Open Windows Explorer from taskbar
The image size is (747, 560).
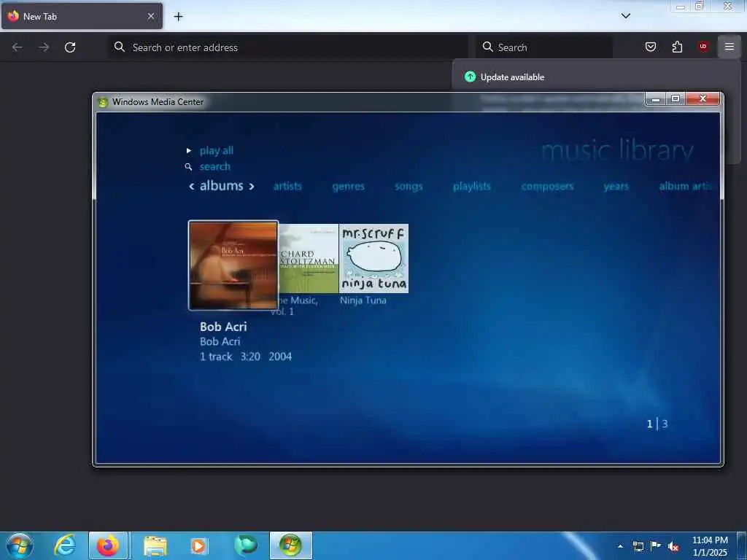[x=155, y=545]
